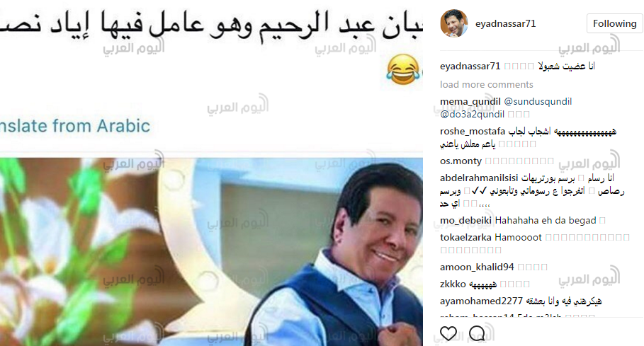Screen dimensions: 644x346
Task: Open mo_debeiki commenter profile
Action: (x=465, y=220)
